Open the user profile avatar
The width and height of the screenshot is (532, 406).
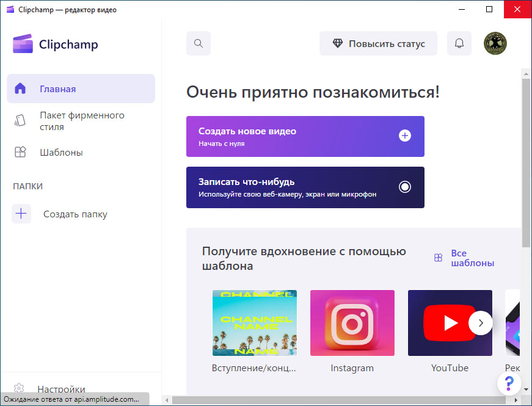pos(495,43)
